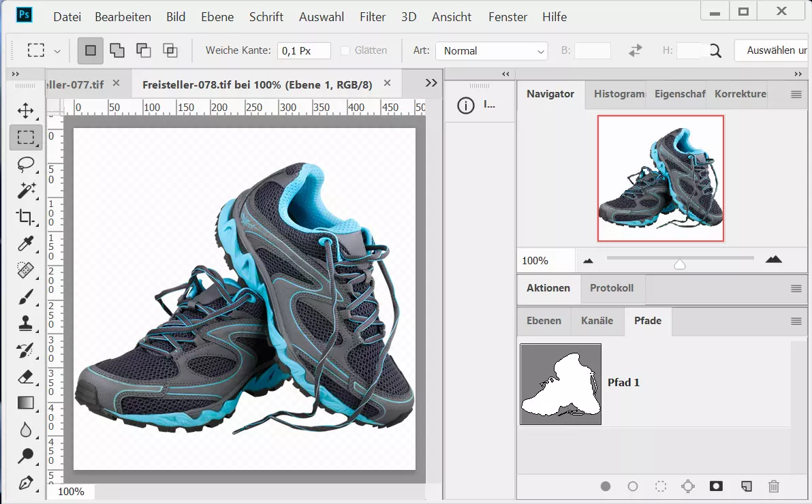This screenshot has width=812, height=504.
Task: Choose the Pen tool
Action: [x=25, y=483]
